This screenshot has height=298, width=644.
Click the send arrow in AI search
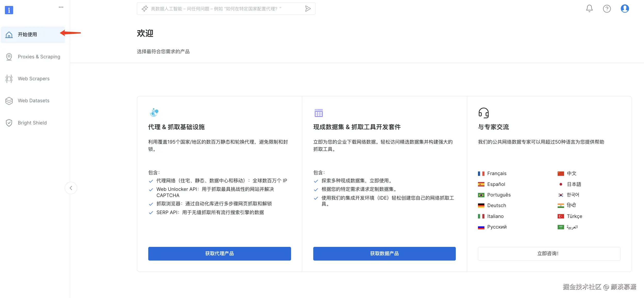click(308, 9)
